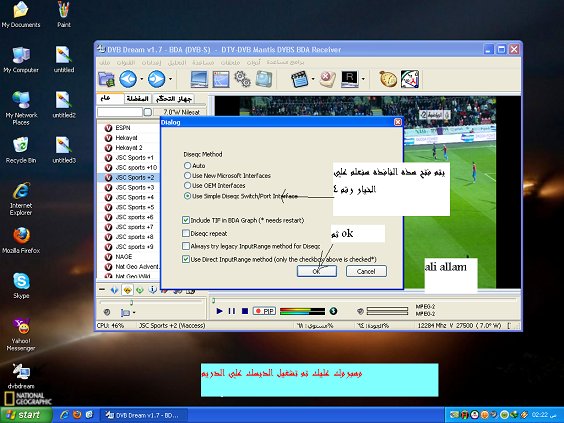Open the stopwatch scheduler icon
This screenshot has width=564, height=423.
click(388, 79)
